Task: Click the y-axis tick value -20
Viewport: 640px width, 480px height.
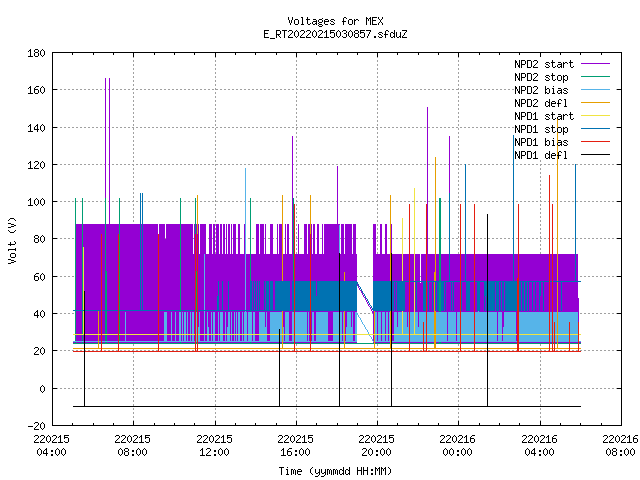Action: click(36, 426)
